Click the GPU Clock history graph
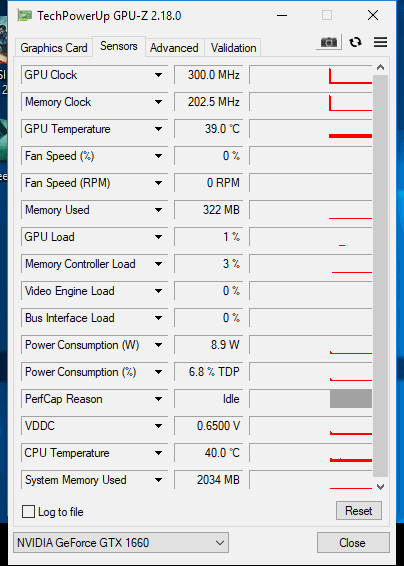 pyautogui.click(x=311, y=75)
